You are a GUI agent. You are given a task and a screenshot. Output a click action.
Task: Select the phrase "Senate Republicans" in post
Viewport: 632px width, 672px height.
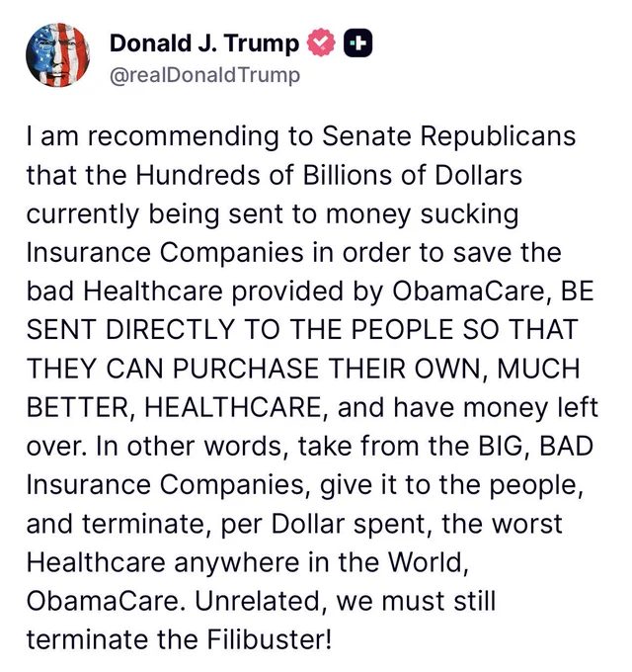point(448,136)
